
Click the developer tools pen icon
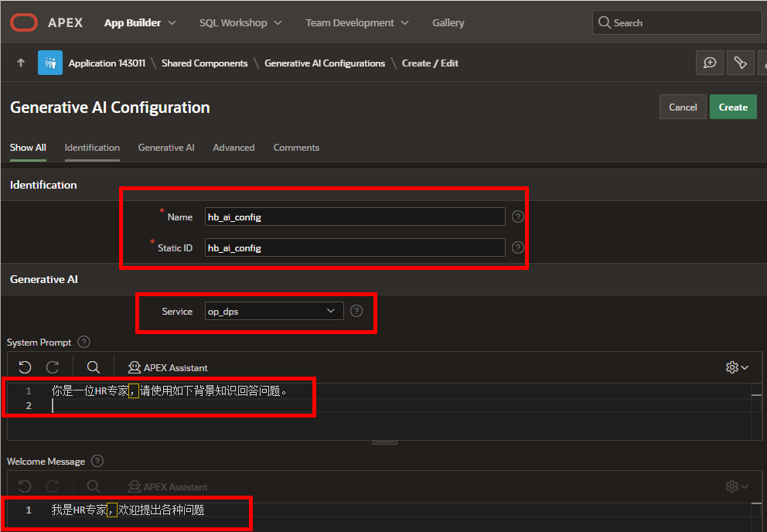(740, 63)
